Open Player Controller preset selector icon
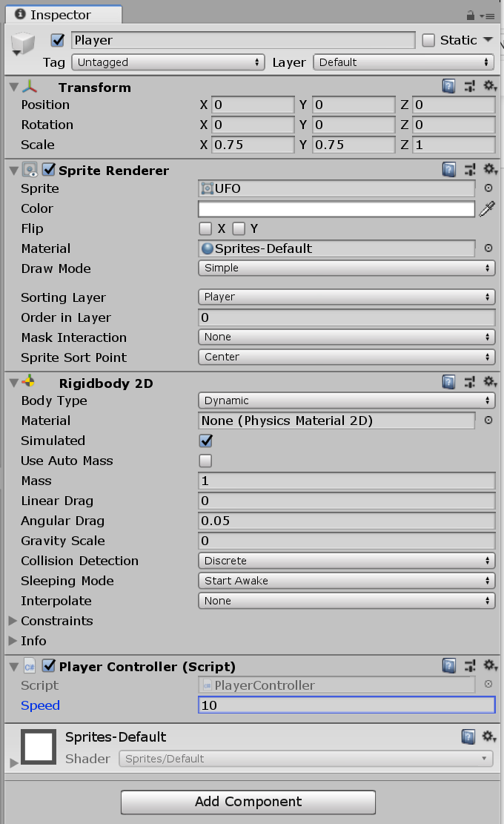Screen dimensions: 504x824 (470, 666)
